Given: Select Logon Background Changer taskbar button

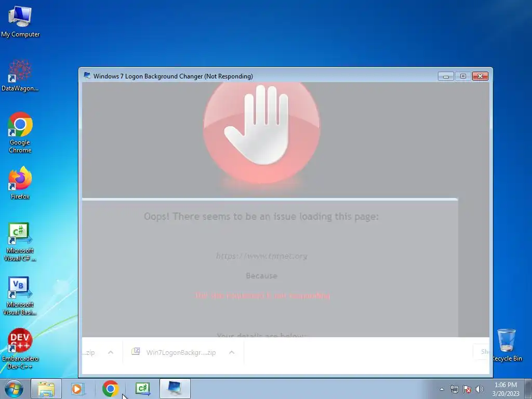Looking at the screenshot, I should (175, 389).
